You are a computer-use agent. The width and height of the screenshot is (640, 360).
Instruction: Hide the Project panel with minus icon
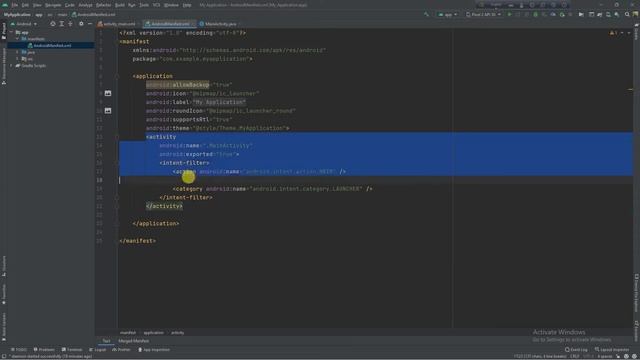pos(90,24)
